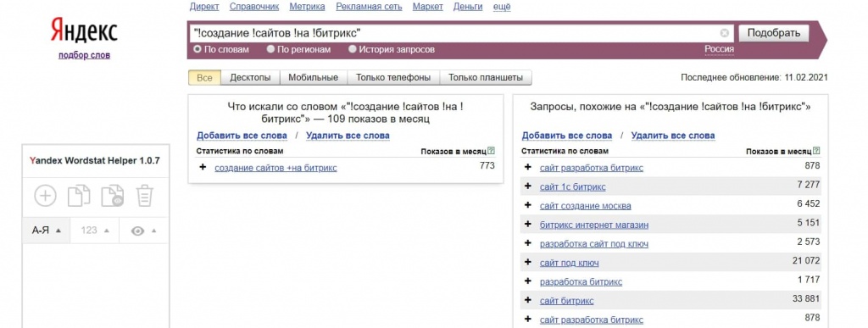
Task: Click the 'подбор слов' link under the logo
Action: 84,55
